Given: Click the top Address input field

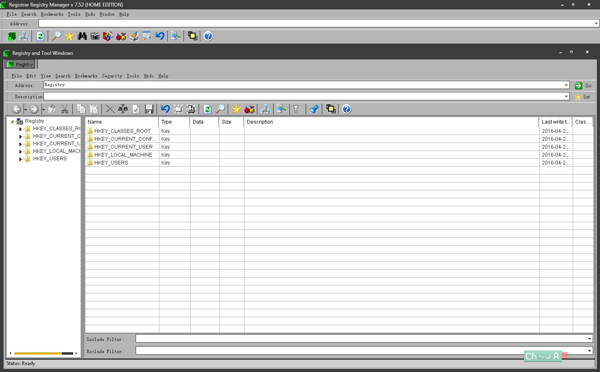Looking at the screenshot, I should (316, 24).
